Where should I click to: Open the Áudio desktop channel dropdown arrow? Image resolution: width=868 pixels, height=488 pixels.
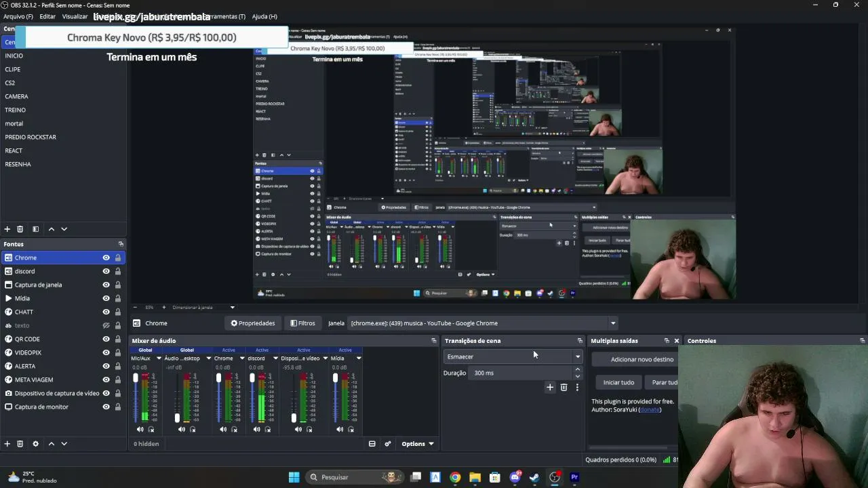[x=208, y=359]
